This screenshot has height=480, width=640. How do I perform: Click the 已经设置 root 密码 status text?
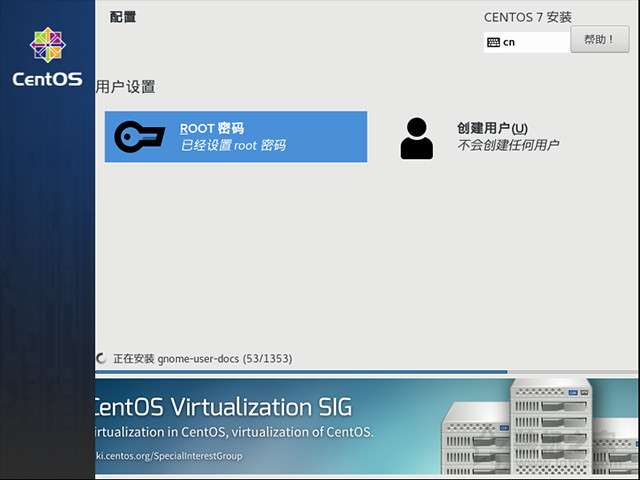pos(233,145)
